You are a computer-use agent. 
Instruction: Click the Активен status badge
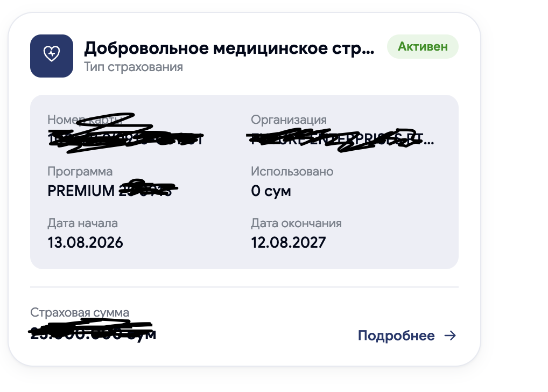(x=423, y=46)
